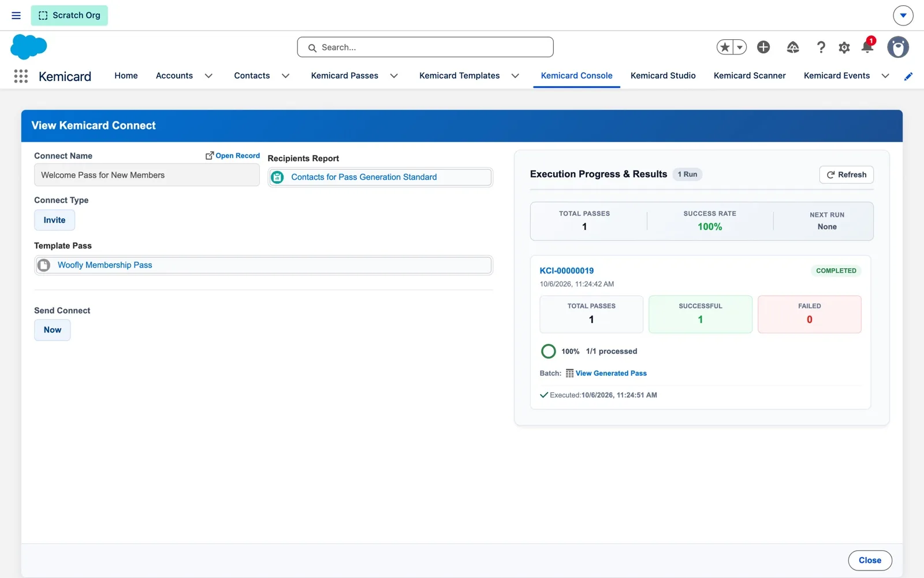This screenshot has width=924, height=578.
Task: Expand the Kemicard Templates dropdown chevron
Action: click(515, 76)
